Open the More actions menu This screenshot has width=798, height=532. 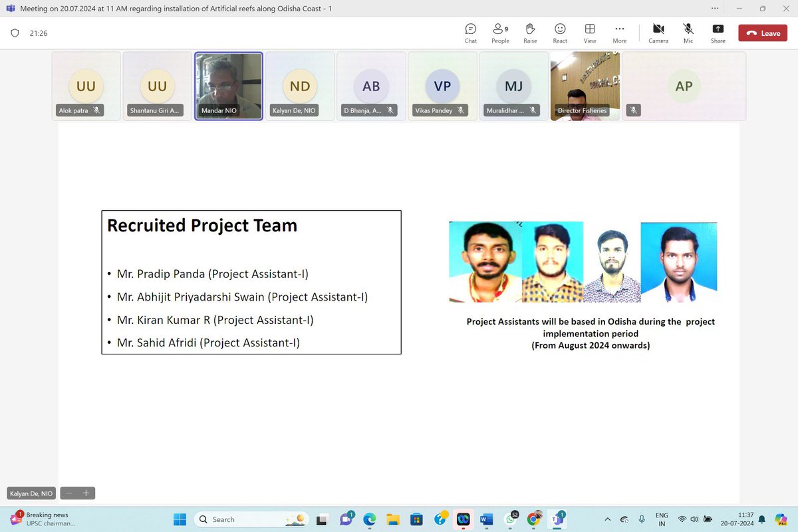click(620, 33)
